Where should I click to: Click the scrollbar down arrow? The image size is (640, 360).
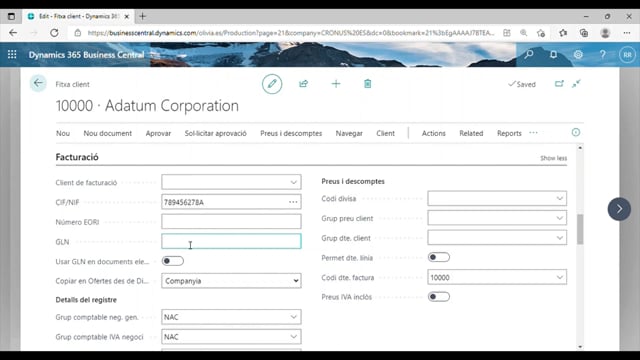click(580, 347)
